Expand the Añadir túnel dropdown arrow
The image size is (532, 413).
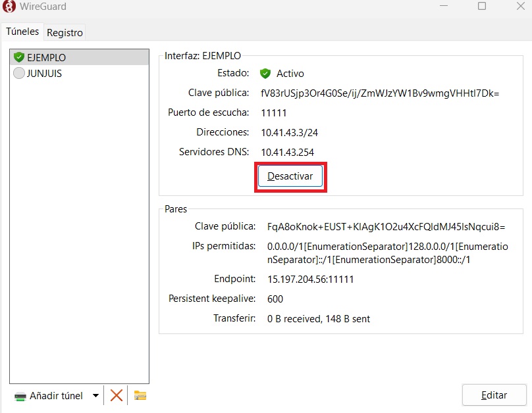(95, 396)
